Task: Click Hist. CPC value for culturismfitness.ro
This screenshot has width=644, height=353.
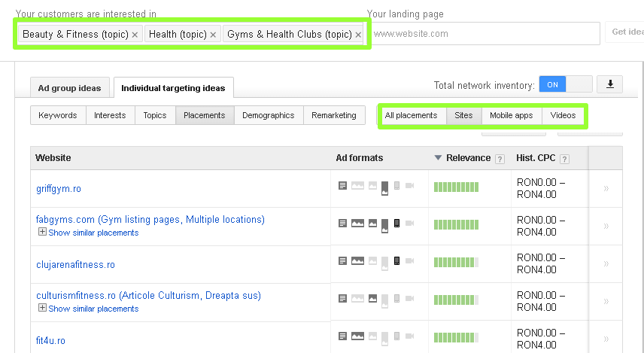Action: click(540, 301)
